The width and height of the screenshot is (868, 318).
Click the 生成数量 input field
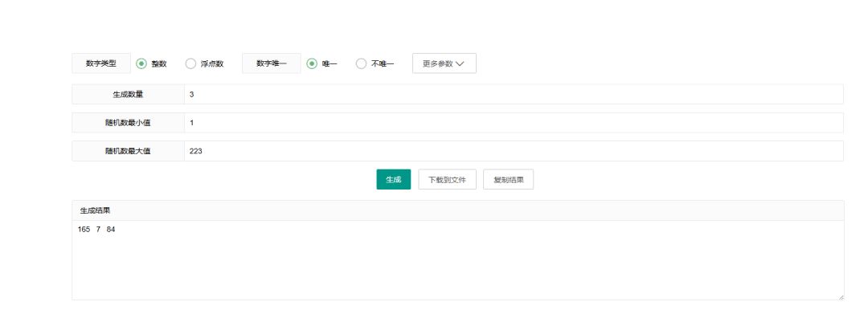point(513,94)
